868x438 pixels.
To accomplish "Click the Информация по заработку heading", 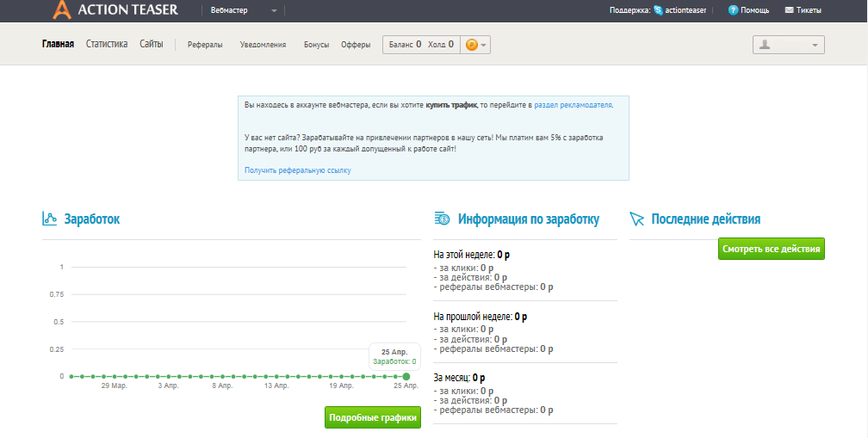I will click(529, 219).
